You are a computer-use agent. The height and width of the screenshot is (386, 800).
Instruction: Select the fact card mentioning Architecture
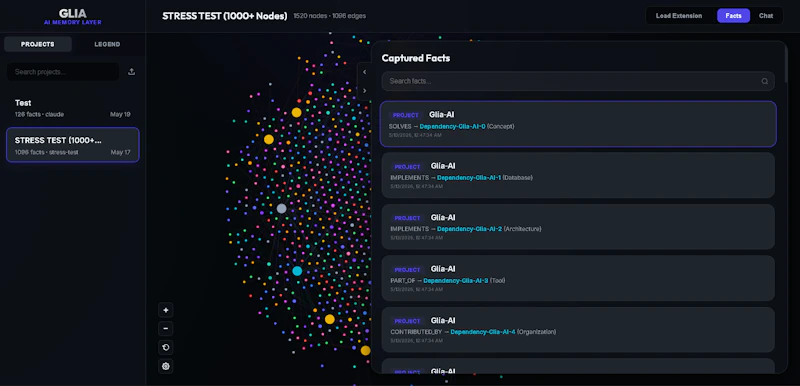[578, 227]
